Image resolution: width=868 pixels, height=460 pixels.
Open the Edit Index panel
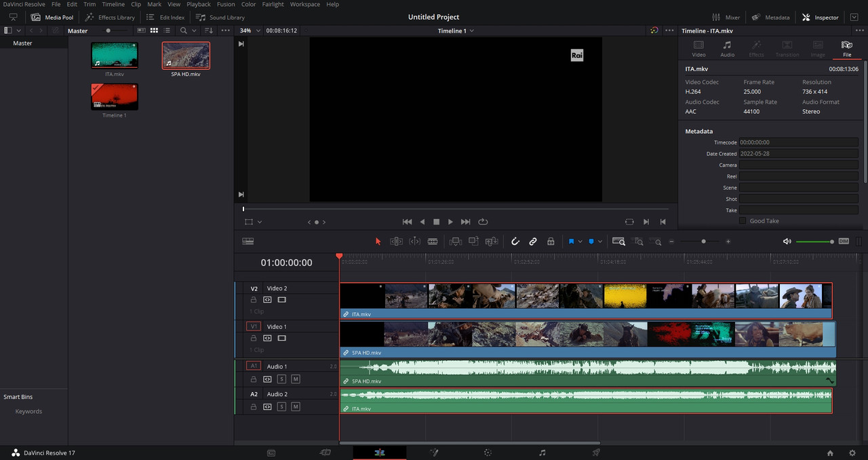(165, 17)
